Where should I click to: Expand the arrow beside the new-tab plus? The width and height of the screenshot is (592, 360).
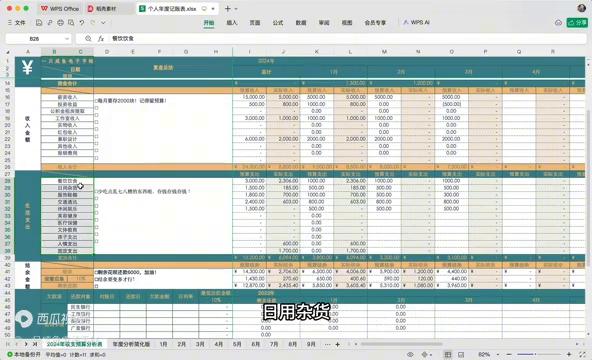(236, 8)
